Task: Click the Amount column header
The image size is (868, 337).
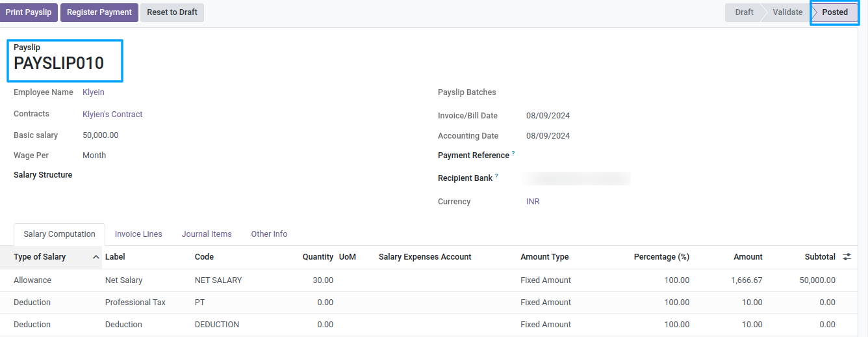Action: (x=748, y=257)
